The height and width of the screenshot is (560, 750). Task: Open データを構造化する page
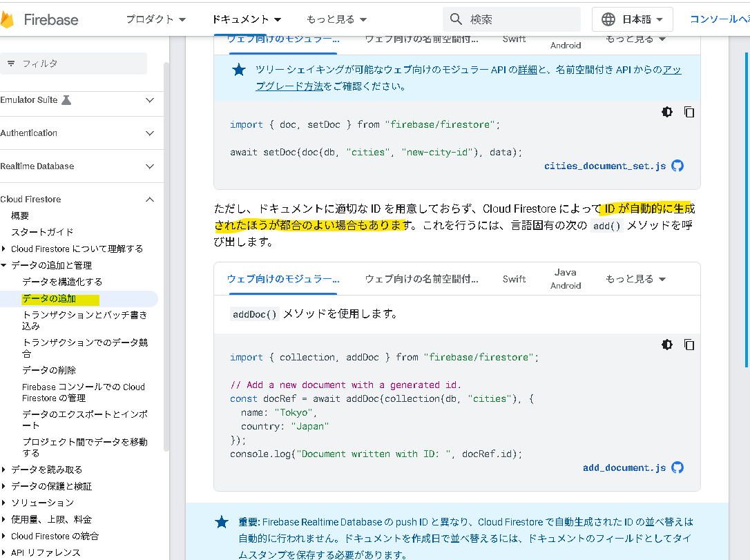pyautogui.click(x=62, y=282)
